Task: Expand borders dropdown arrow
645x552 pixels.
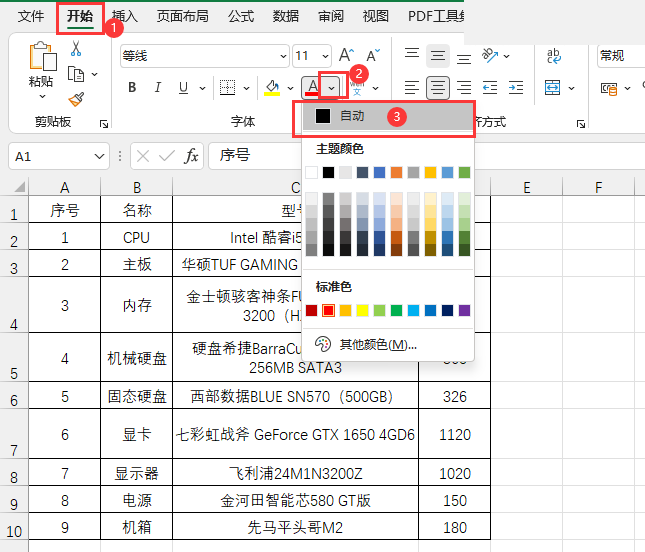Action: pos(246,88)
